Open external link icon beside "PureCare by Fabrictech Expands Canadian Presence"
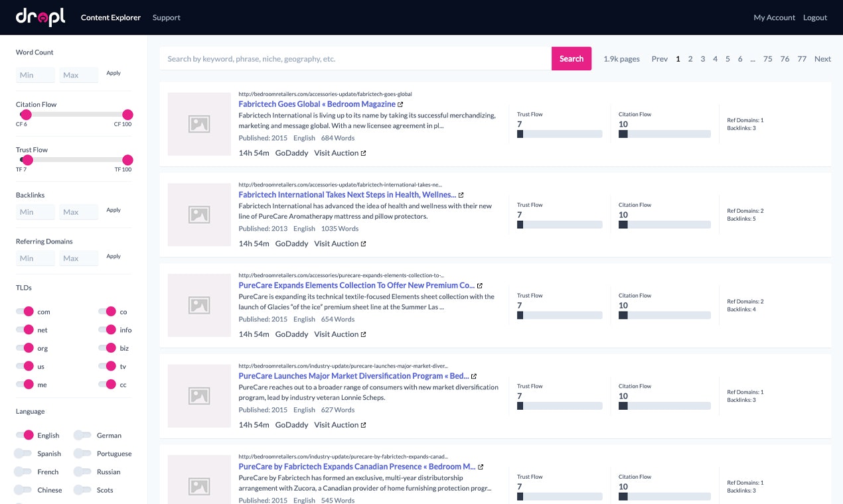 [481, 466]
